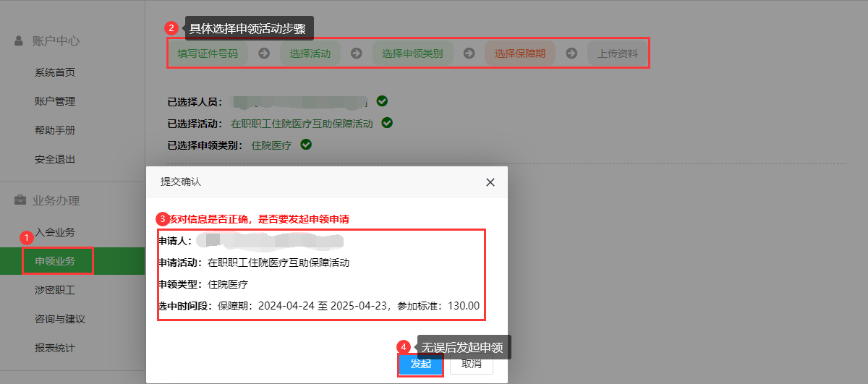Click the 申领类型: 住院医疗 row
Image resolution: width=868 pixels, height=384 pixels.
pyautogui.click(x=203, y=284)
